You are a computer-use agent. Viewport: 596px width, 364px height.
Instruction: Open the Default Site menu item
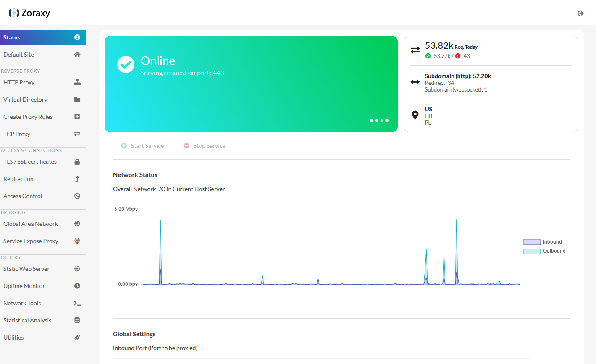(x=43, y=55)
